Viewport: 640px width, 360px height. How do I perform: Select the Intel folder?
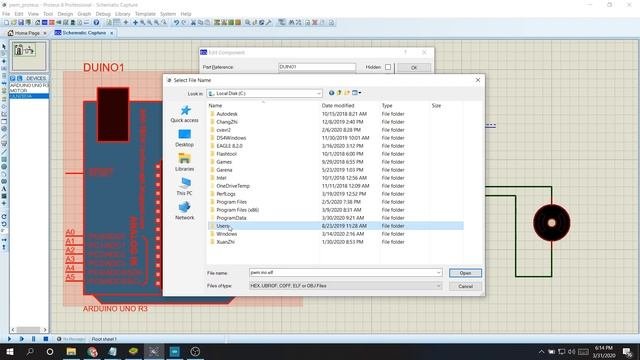[x=221, y=178]
